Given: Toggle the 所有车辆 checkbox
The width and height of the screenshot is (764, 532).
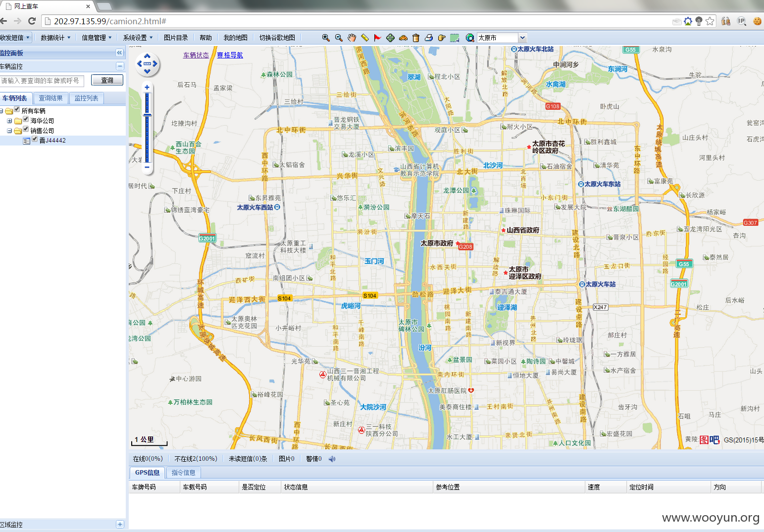Looking at the screenshot, I should (x=17, y=109).
